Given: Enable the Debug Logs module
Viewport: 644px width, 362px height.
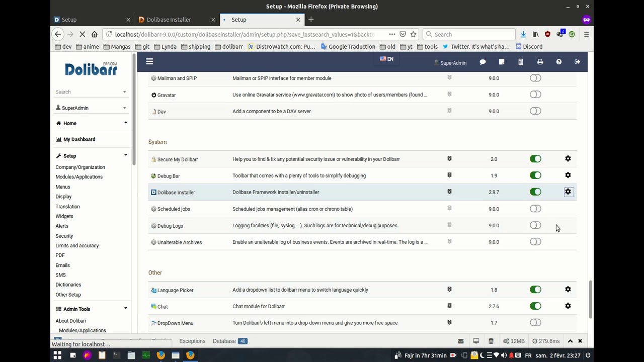Looking at the screenshot, I should point(535,225).
